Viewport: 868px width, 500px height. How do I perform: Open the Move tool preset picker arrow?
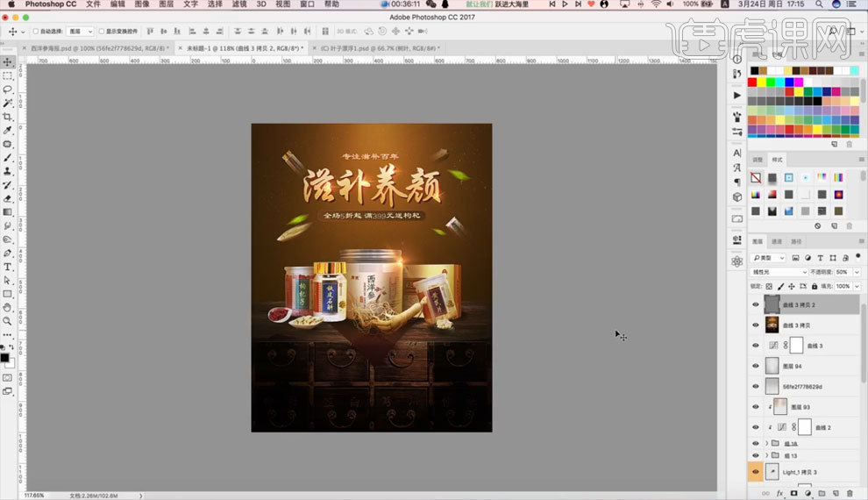23,32
